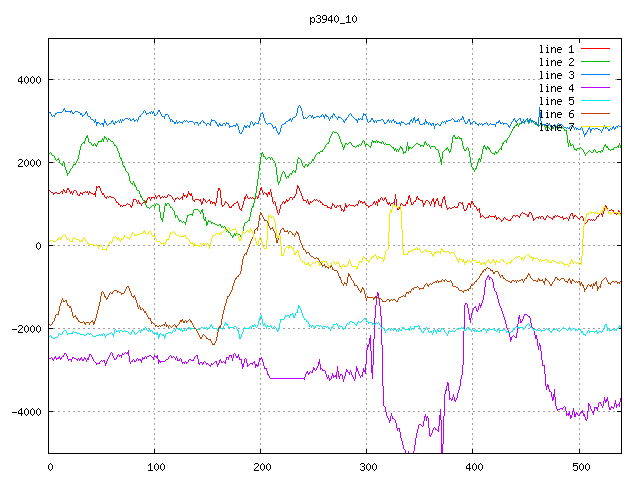Hide 'line 4' via its legend label
The width and height of the screenshot is (640, 480).
(556, 88)
